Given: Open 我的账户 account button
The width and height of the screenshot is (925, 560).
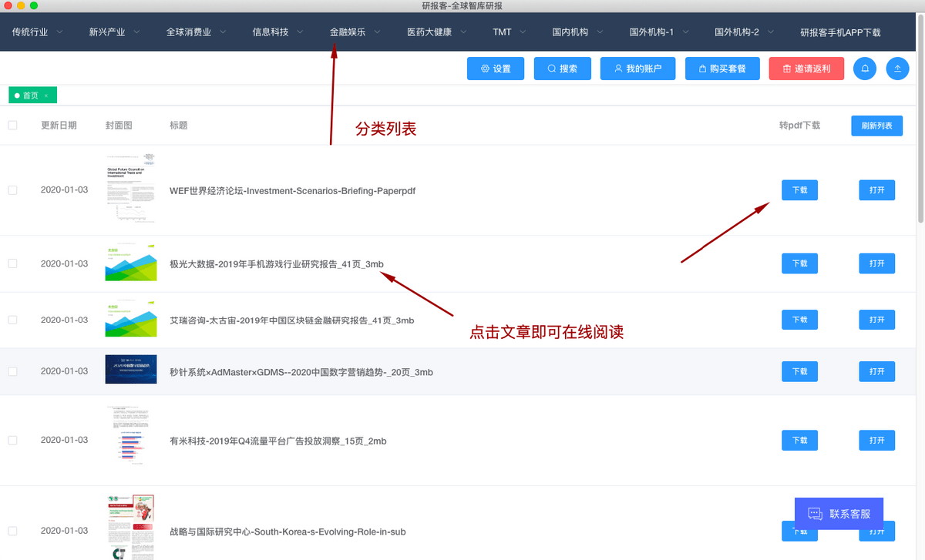Looking at the screenshot, I should [637, 69].
